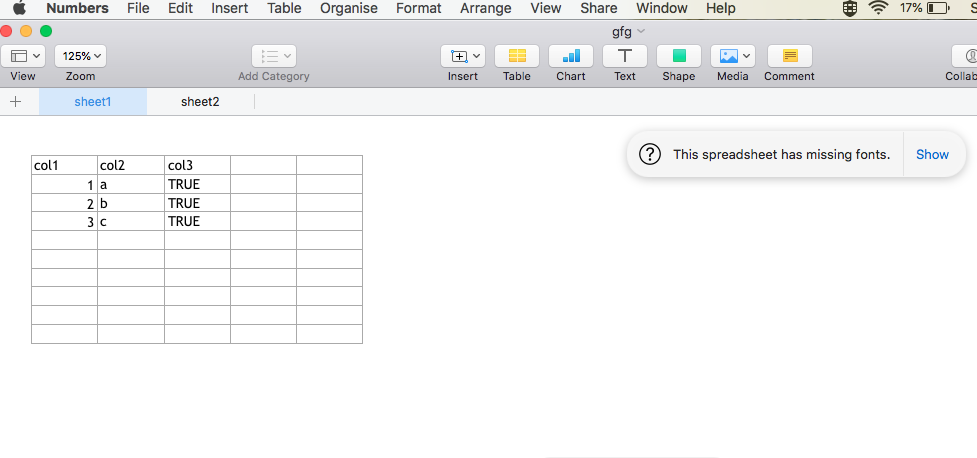Click the Collaborate toolbar icon
Image resolution: width=977 pixels, height=458 pixels.
tap(965, 56)
